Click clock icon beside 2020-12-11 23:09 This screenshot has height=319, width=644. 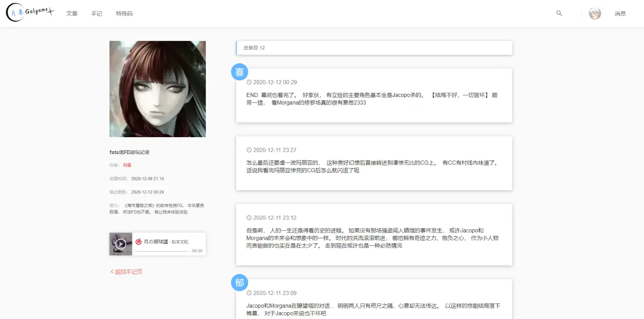249,293
